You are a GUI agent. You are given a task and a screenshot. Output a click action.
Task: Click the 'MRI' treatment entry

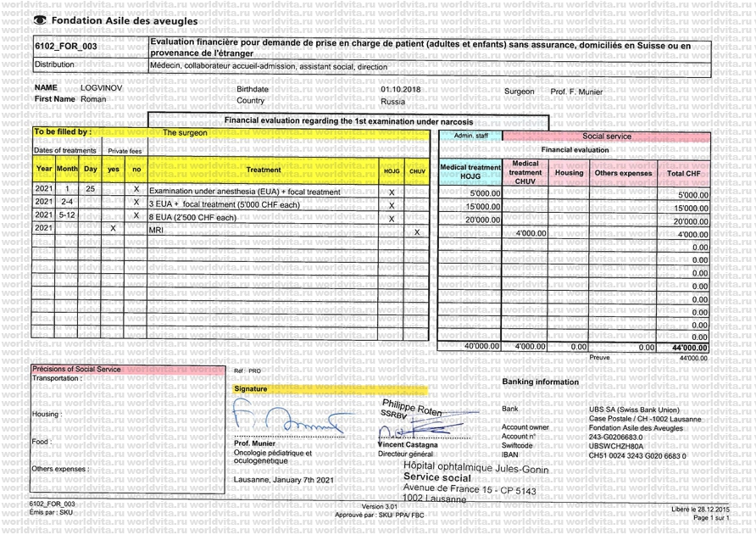click(x=156, y=230)
